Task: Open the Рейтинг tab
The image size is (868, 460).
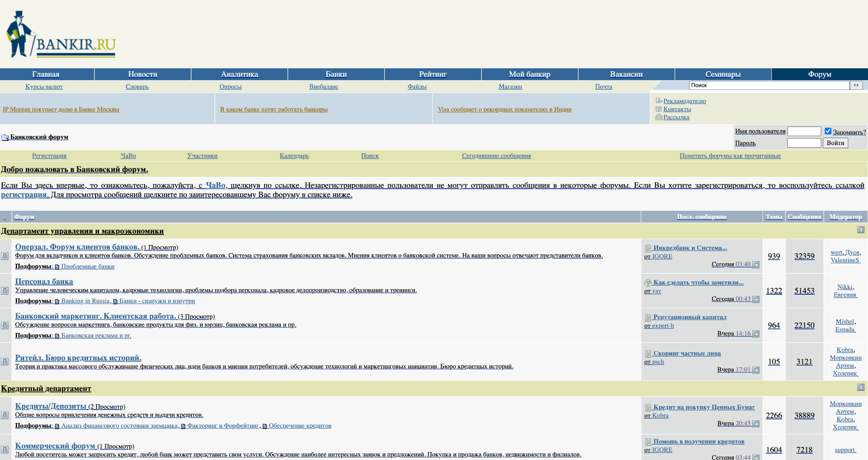Action: point(433,74)
